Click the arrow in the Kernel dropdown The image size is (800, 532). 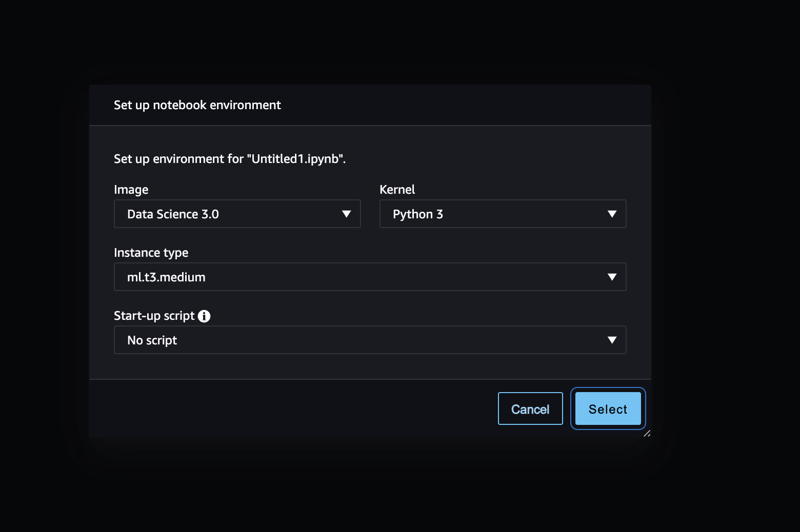click(x=611, y=214)
